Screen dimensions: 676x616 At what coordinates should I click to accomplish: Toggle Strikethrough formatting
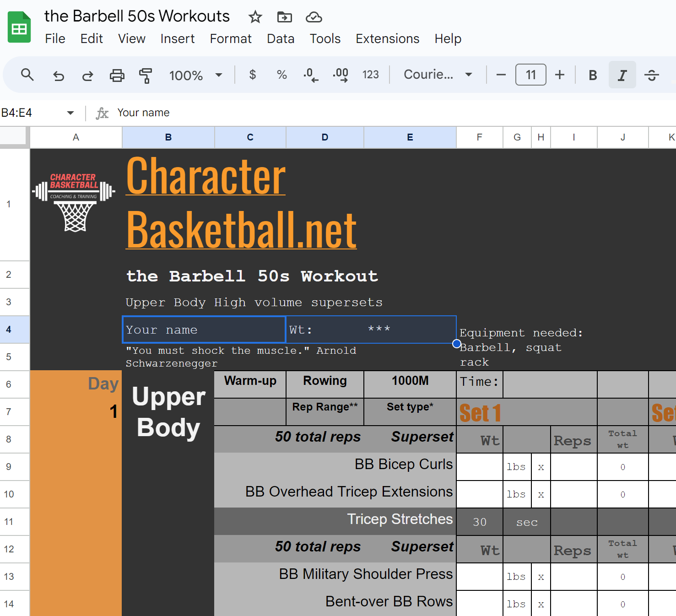[651, 75]
